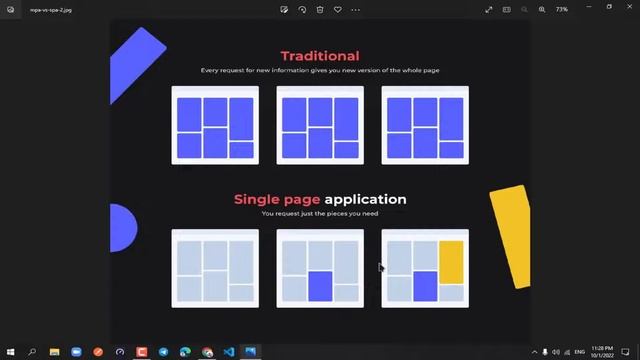Click the microphone tray icon
640x360 pixels.
click(x=545, y=352)
